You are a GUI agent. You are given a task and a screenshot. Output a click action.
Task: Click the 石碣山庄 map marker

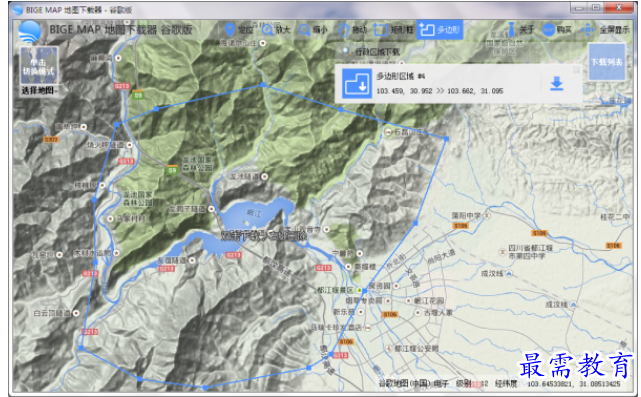pyautogui.click(x=388, y=132)
